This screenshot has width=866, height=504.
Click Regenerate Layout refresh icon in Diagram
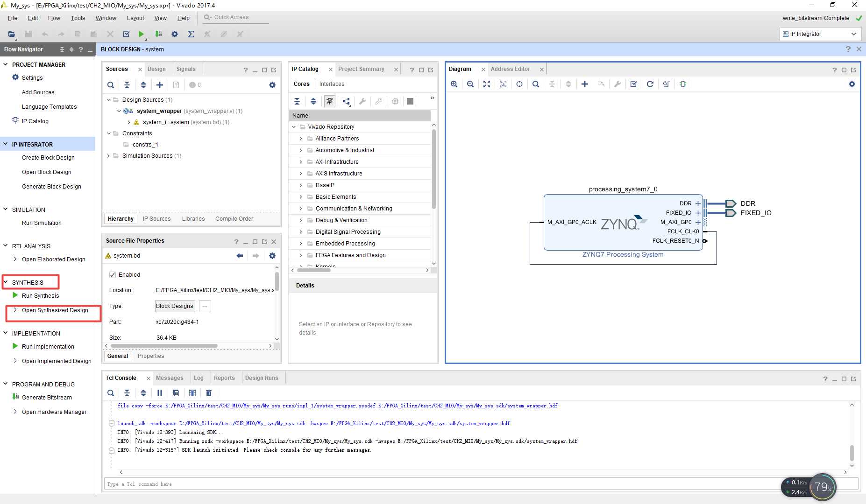[650, 84]
